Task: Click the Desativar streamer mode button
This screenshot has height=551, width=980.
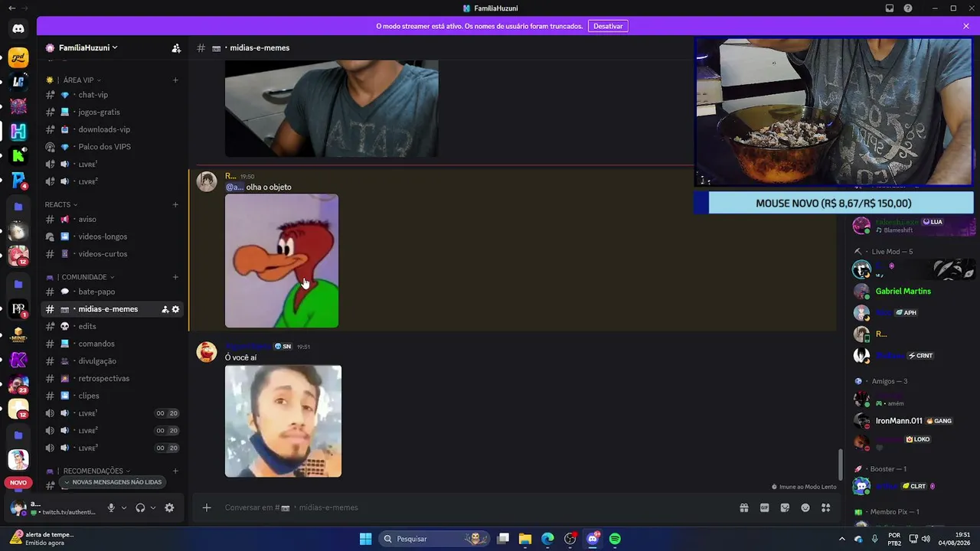Action: pyautogui.click(x=608, y=26)
